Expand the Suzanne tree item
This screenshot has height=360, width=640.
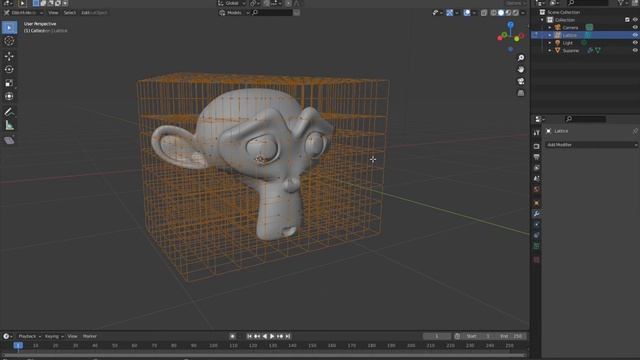(x=550, y=51)
